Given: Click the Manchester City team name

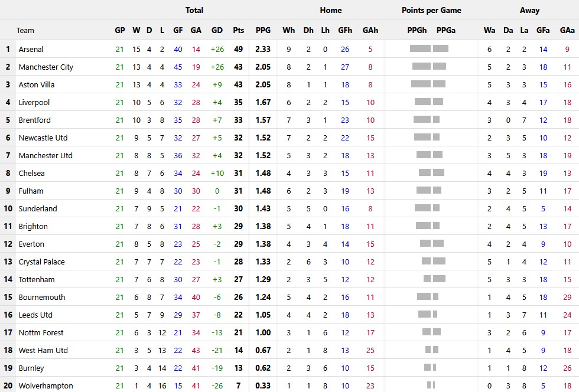Looking at the screenshot, I should click(x=45, y=67).
